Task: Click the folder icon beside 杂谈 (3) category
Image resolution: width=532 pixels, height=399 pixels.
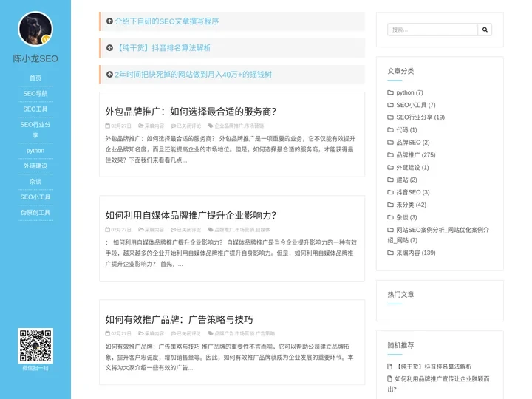Action: (391, 217)
